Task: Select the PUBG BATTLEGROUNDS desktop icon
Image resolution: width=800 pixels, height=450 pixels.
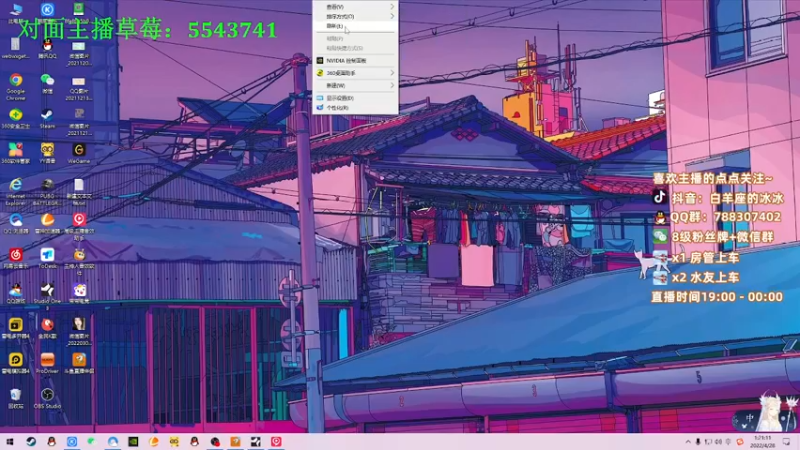Action: [47, 192]
